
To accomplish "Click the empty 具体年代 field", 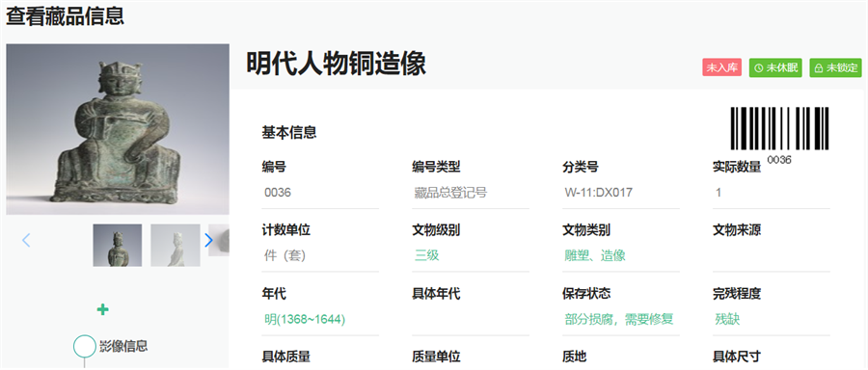I will pos(471,320).
